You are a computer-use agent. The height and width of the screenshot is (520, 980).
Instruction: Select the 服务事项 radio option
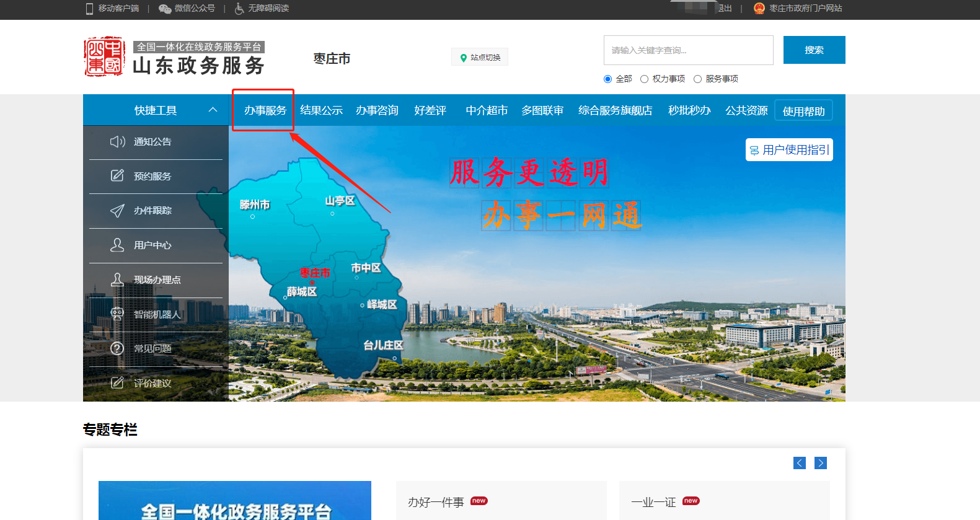coord(698,79)
